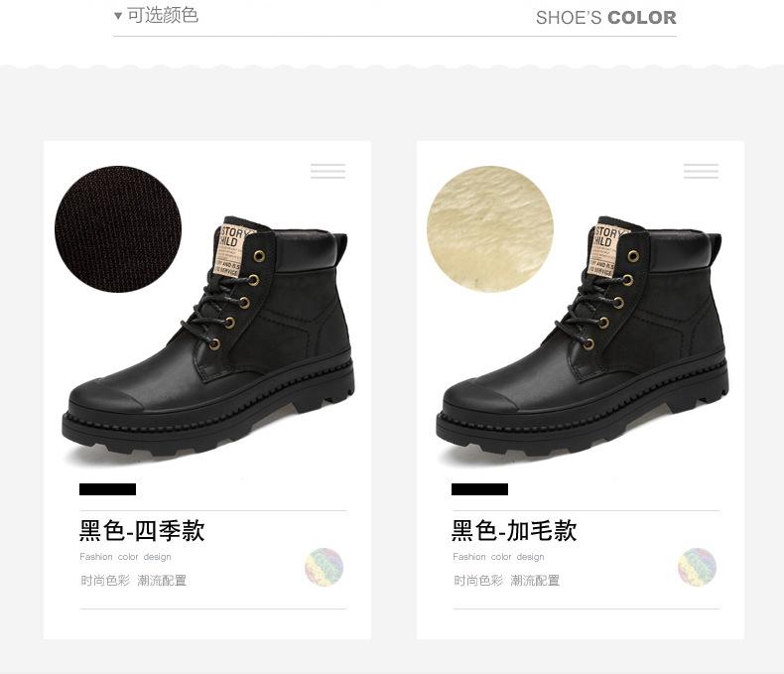Open the three-line menu icon on right card

tap(701, 171)
